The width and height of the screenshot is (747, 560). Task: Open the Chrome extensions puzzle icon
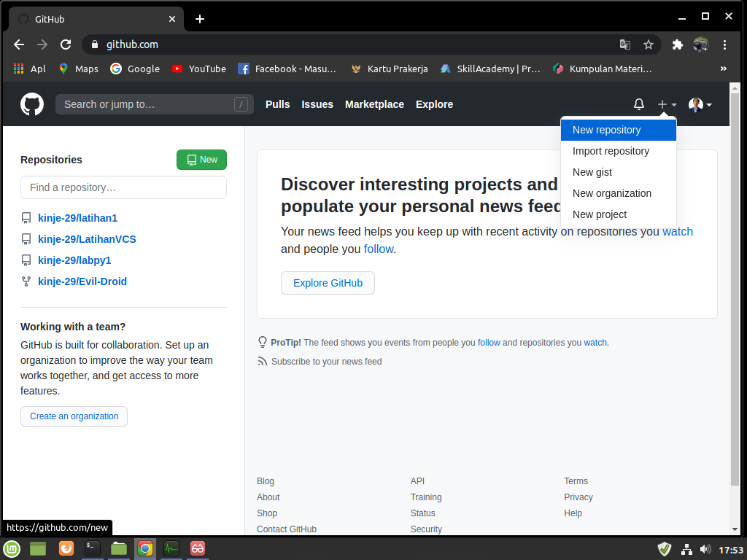[x=678, y=44]
